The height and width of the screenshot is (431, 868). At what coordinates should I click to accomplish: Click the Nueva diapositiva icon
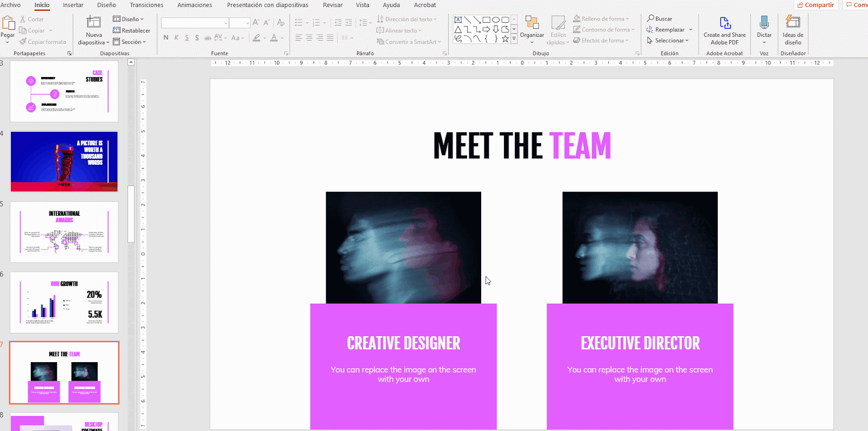tap(94, 22)
